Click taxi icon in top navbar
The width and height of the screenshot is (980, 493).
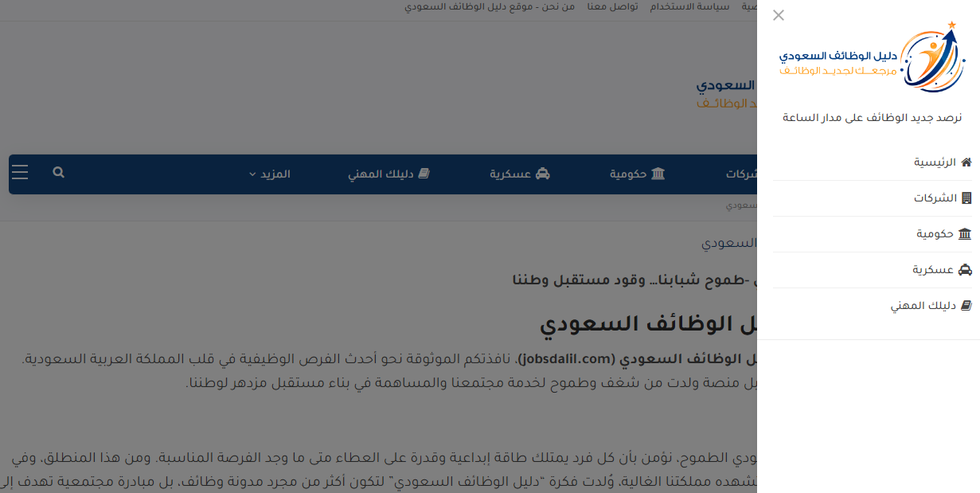(x=543, y=174)
